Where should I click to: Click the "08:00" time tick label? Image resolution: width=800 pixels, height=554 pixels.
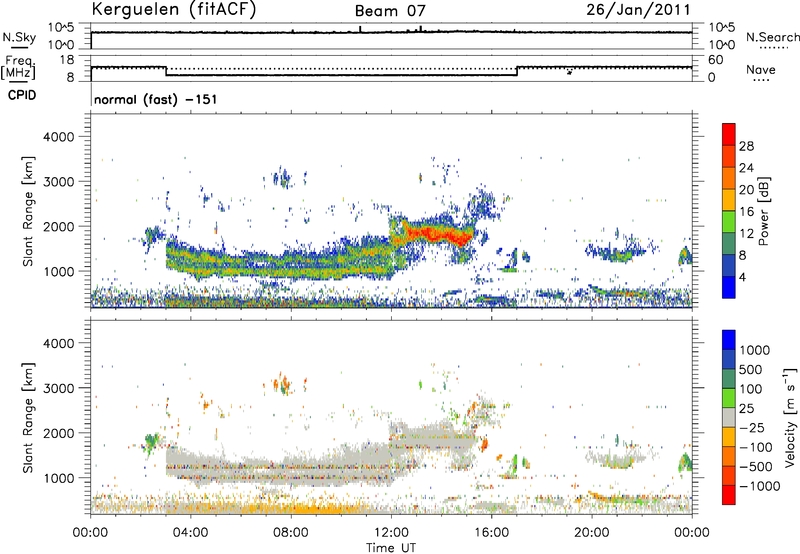pos(290,533)
